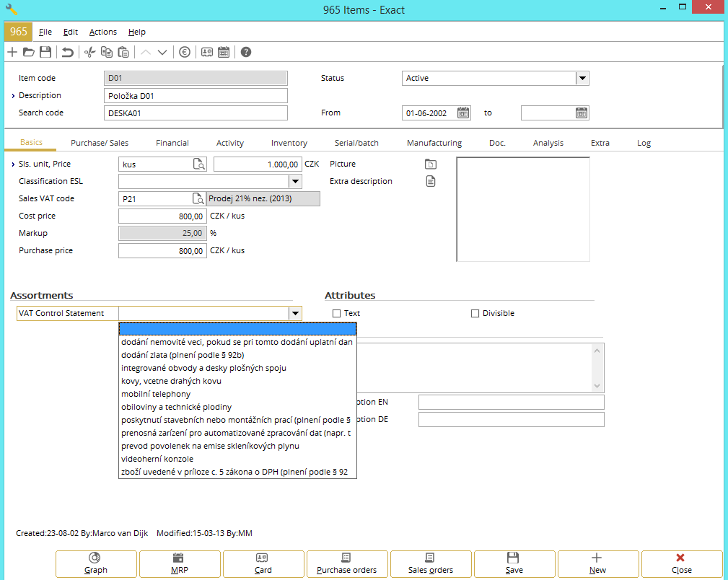The height and width of the screenshot is (580, 728).
Task: Open the Help question mark icon
Action: point(246,52)
